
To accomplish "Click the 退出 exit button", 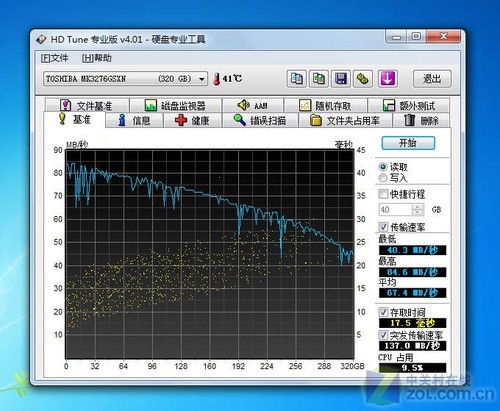I will 432,79.
